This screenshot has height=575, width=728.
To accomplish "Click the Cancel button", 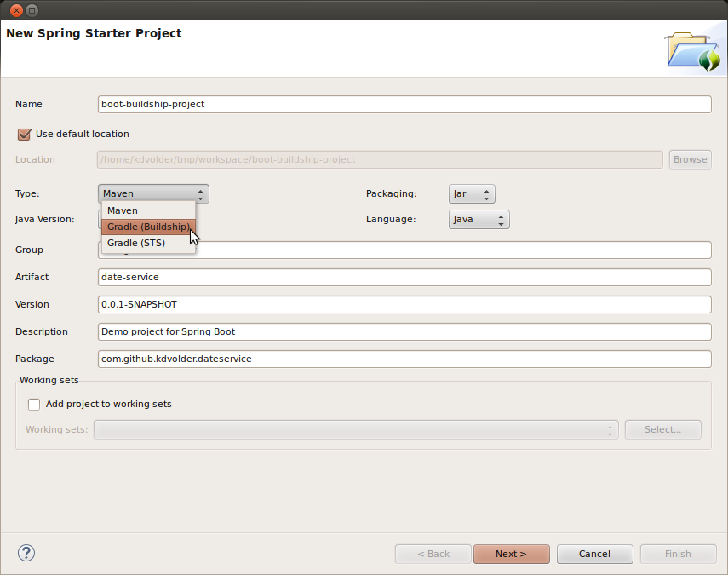I will (594, 554).
